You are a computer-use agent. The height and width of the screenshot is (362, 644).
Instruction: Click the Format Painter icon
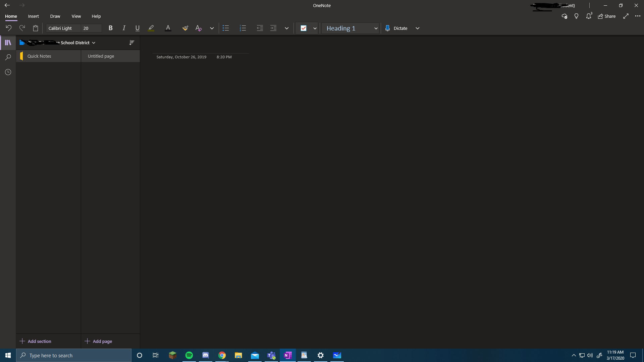(x=185, y=28)
